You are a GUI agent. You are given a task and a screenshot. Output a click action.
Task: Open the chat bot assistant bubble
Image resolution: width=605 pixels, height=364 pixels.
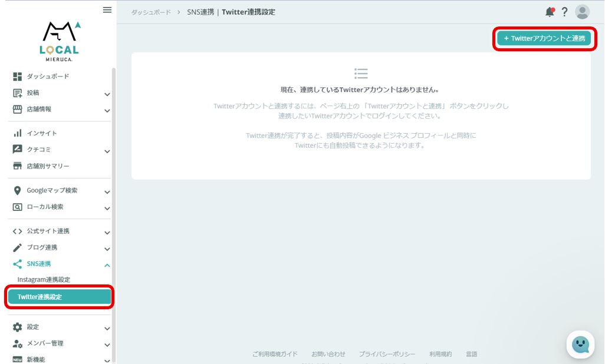point(580,345)
